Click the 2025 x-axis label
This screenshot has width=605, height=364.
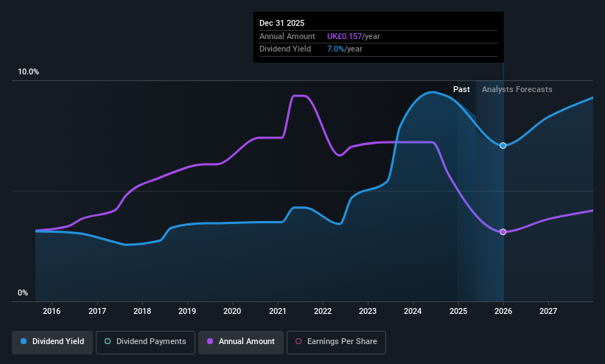coord(458,311)
